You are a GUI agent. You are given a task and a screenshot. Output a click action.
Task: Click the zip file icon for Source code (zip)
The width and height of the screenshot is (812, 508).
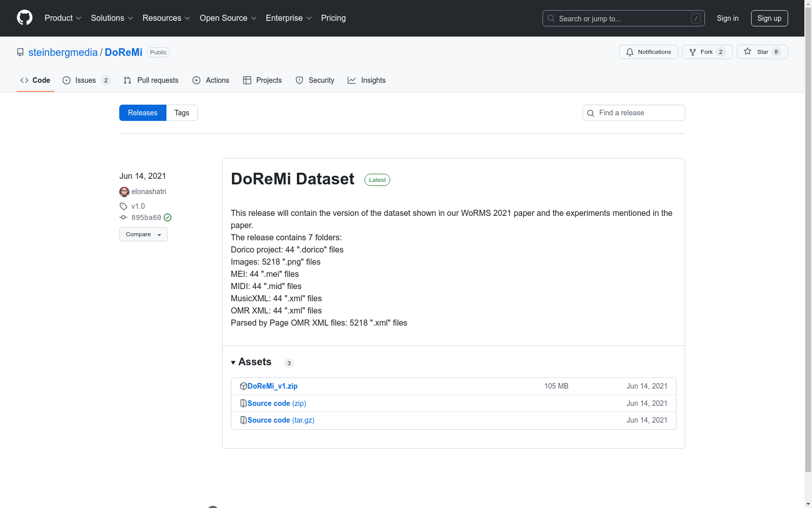pyautogui.click(x=244, y=403)
